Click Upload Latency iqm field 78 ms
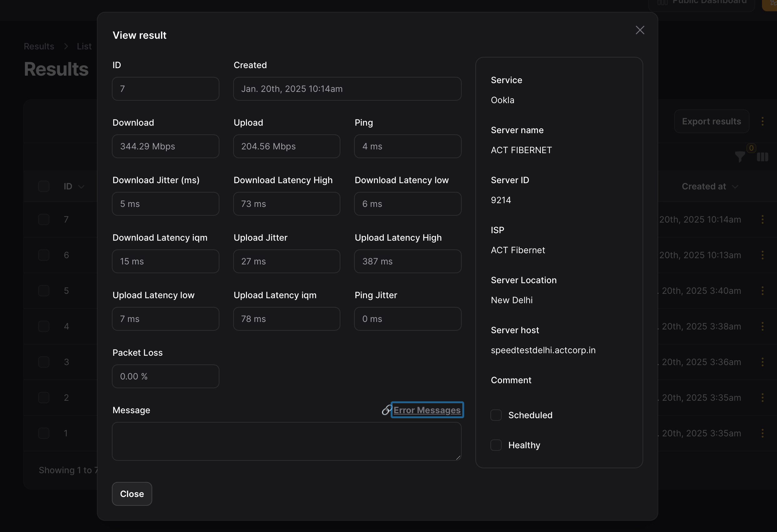 point(287,319)
